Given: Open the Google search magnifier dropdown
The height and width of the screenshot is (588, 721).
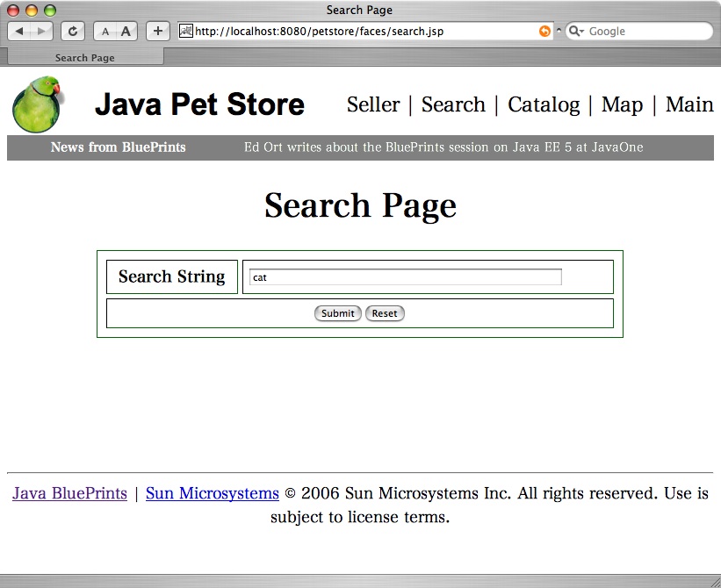Looking at the screenshot, I should coord(576,32).
